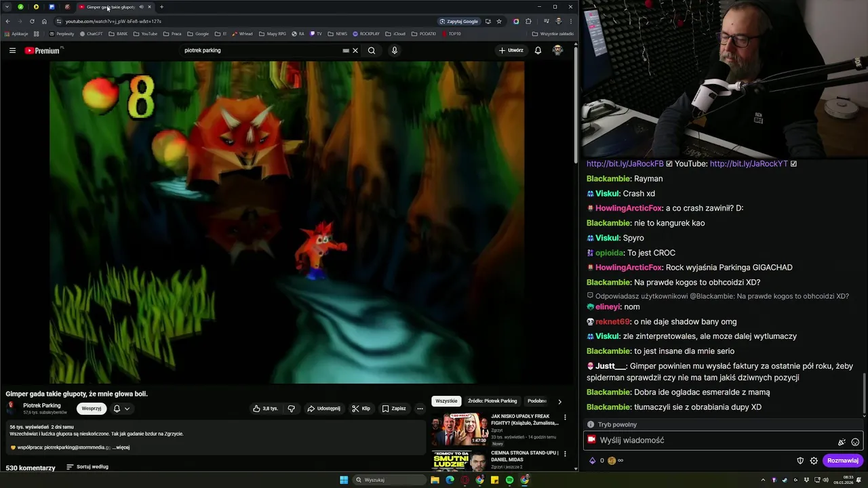Open the ChatGPT bookmark
The height and width of the screenshot is (488, 868).
point(91,33)
